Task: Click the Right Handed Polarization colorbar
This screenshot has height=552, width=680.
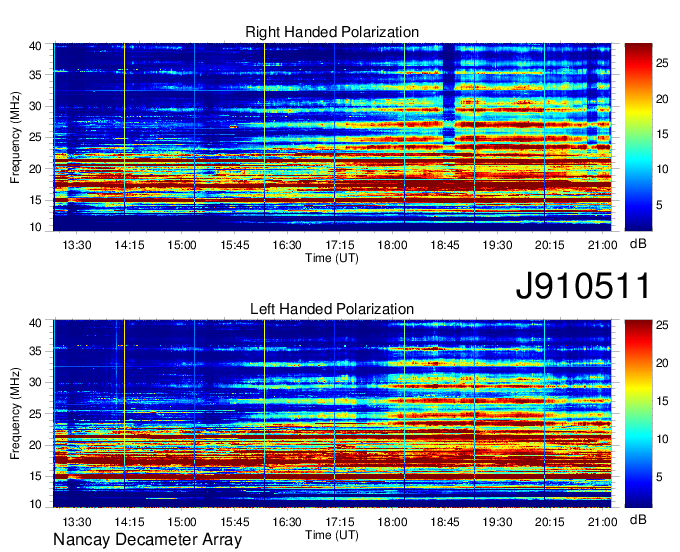Action: (x=638, y=137)
